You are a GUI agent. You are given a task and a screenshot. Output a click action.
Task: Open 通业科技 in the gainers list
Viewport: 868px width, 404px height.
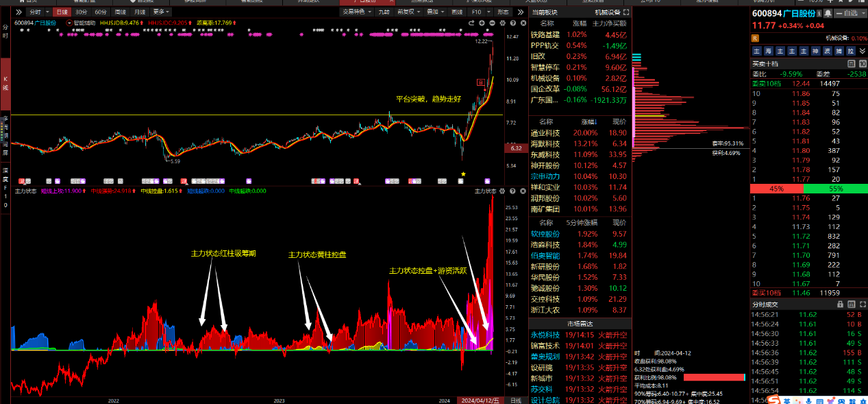(x=545, y=132)
